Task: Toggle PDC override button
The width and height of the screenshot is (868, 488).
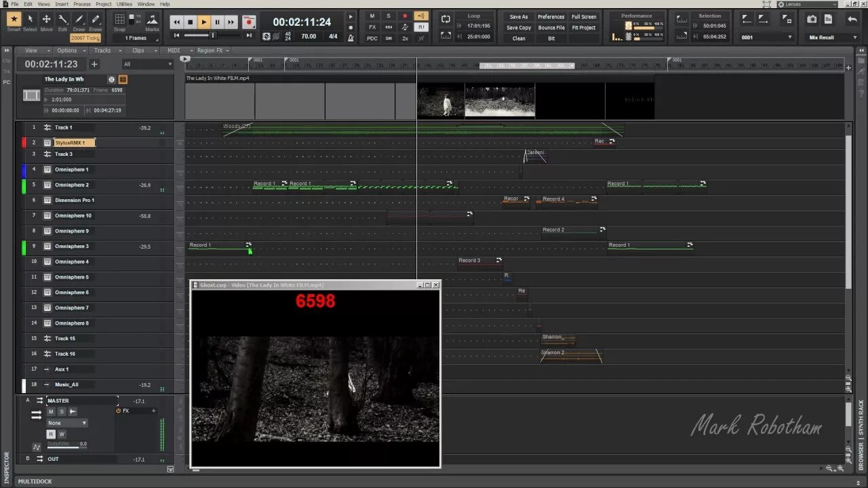Action: click(372, 39)
